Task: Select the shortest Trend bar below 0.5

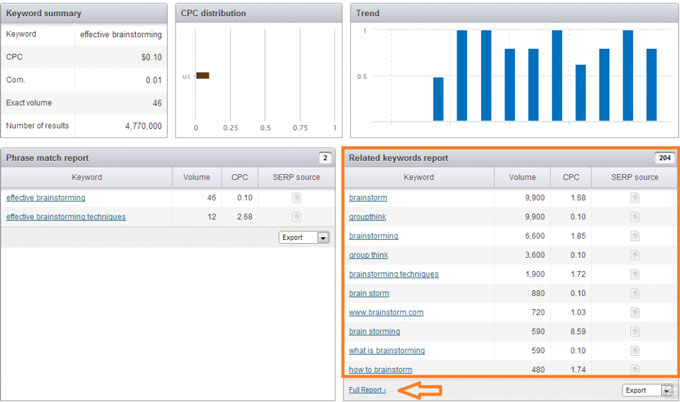Action: [x=438, y=99]
